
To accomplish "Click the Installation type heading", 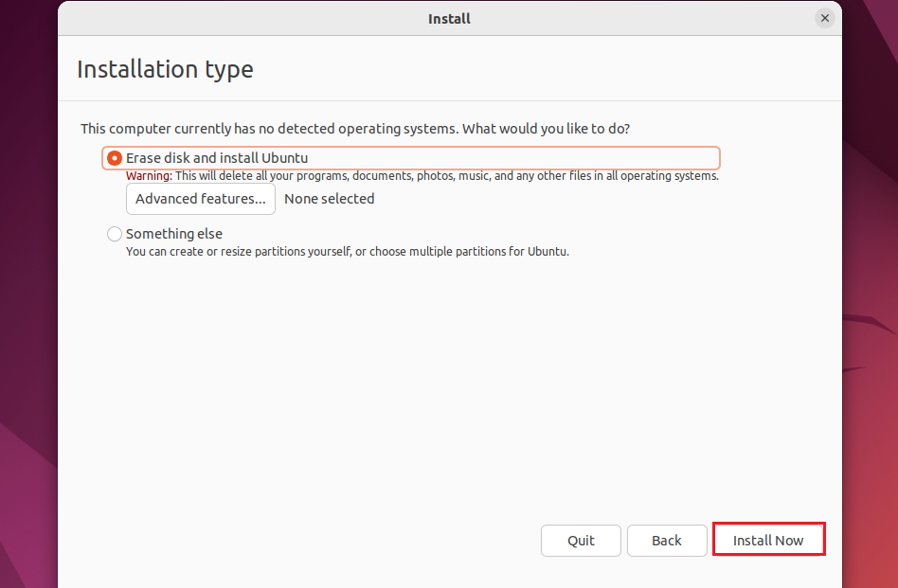I will tap(165, 68).
